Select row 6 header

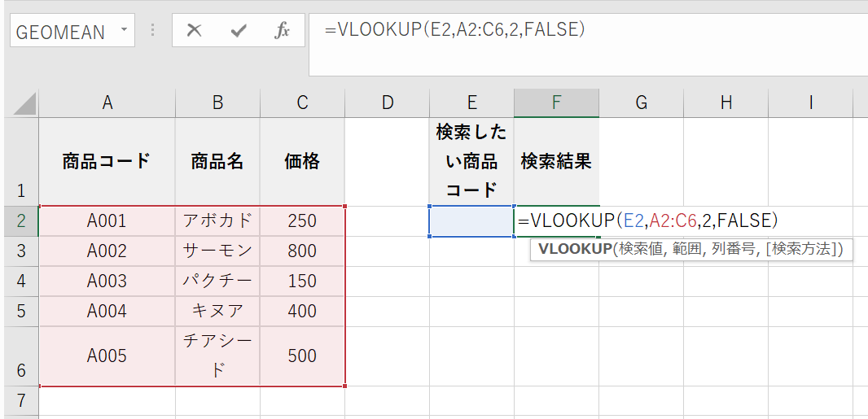[21, 356]
